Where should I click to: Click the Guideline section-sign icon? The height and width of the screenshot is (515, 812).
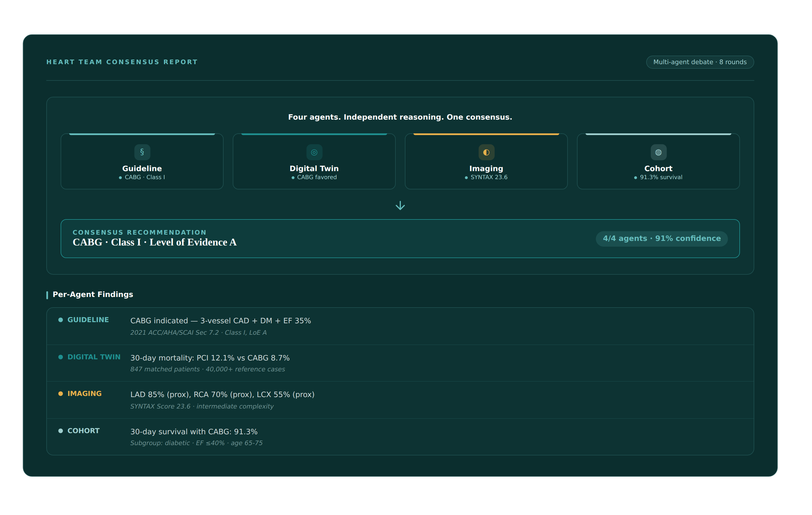click(x=142, y=152)
